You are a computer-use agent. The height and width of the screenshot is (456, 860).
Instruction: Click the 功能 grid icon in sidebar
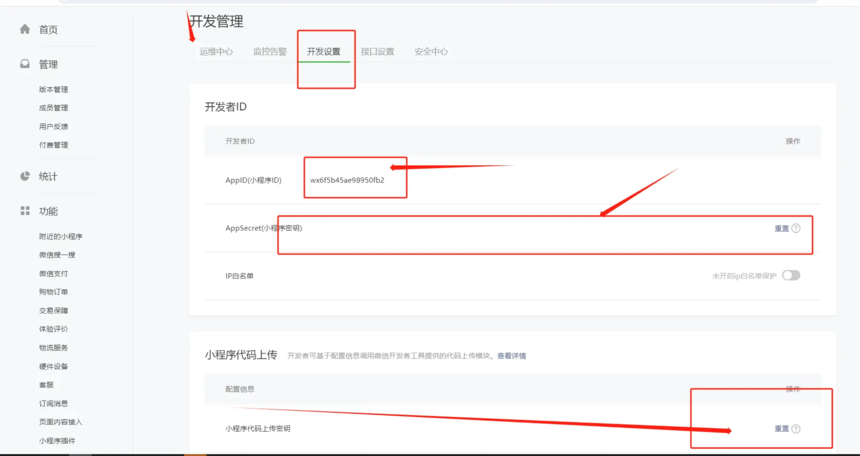(25, 211)
